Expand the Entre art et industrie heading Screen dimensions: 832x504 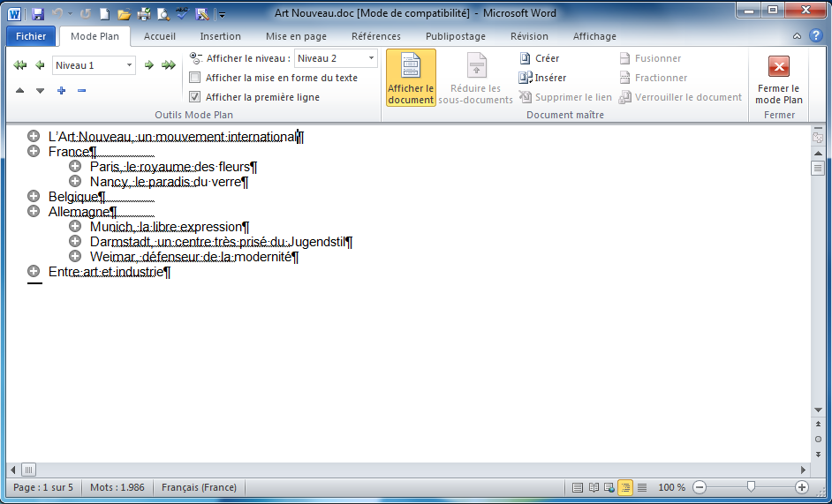pyautogui.click(x=34, y=271)
